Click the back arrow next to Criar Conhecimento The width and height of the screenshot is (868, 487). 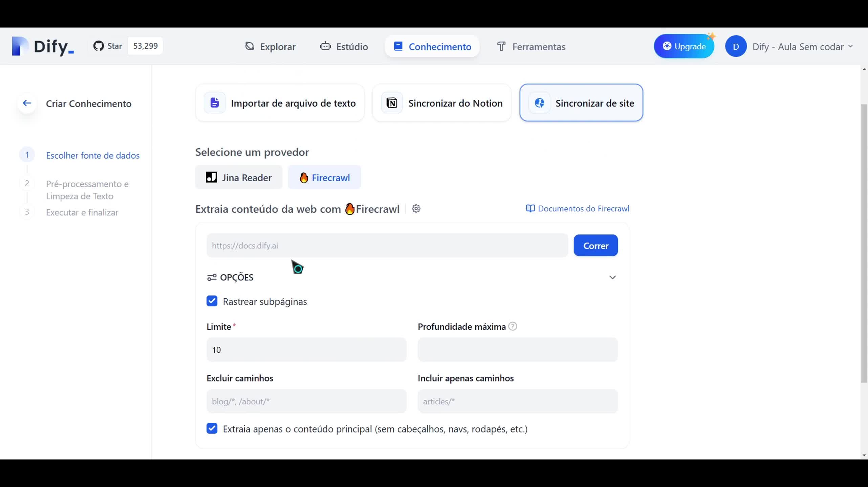point(27,103)
